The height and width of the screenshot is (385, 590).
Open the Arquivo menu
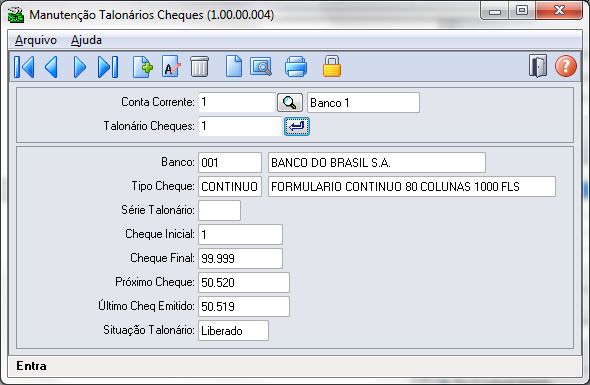pos(36,40)
